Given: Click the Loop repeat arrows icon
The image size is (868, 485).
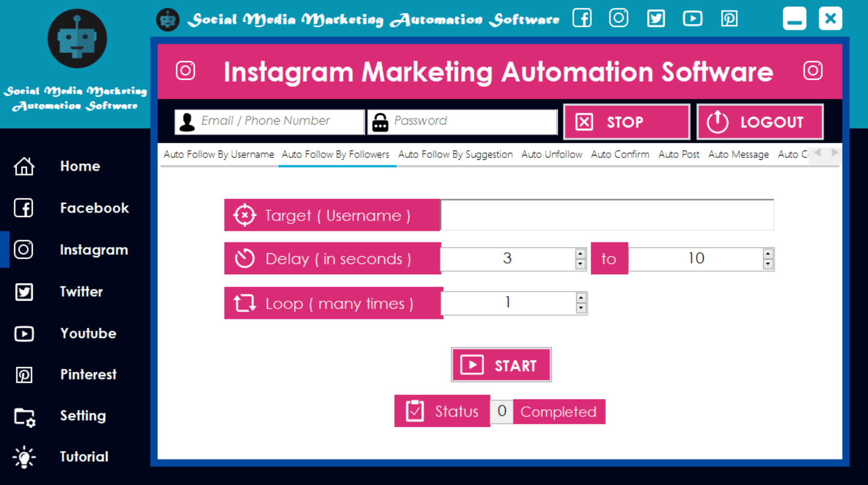Looking at the screenshot, I should (x=245, y=303).
